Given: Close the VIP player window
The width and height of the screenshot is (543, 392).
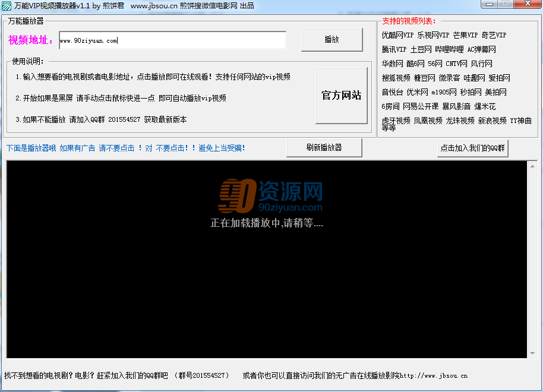Looking at the screenshot, I should point(528,4).
